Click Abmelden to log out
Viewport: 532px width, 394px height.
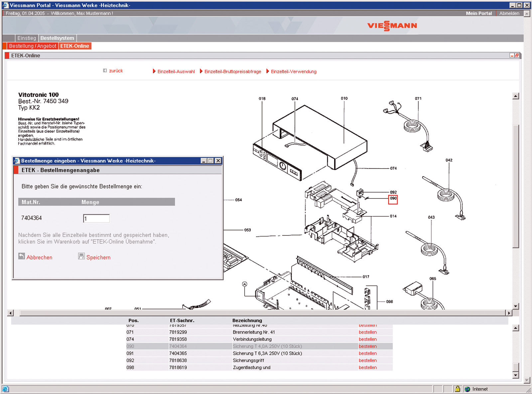pyautogui.click(x=509, y=13)
